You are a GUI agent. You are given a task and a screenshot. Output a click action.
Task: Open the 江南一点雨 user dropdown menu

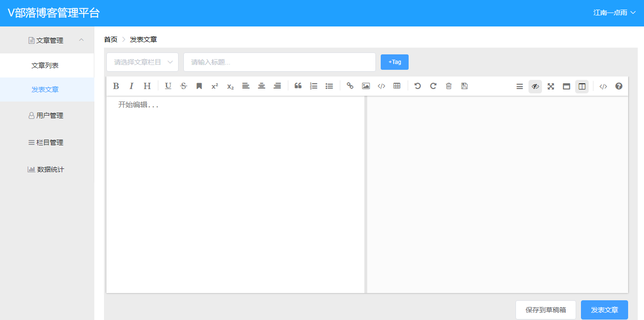pos(614,13)
